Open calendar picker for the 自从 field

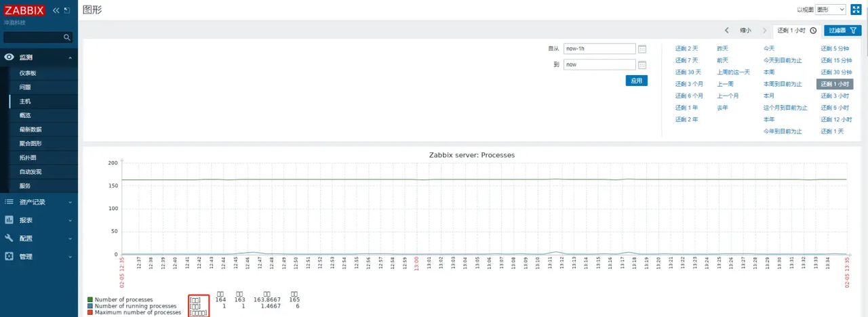coord(643,49)
